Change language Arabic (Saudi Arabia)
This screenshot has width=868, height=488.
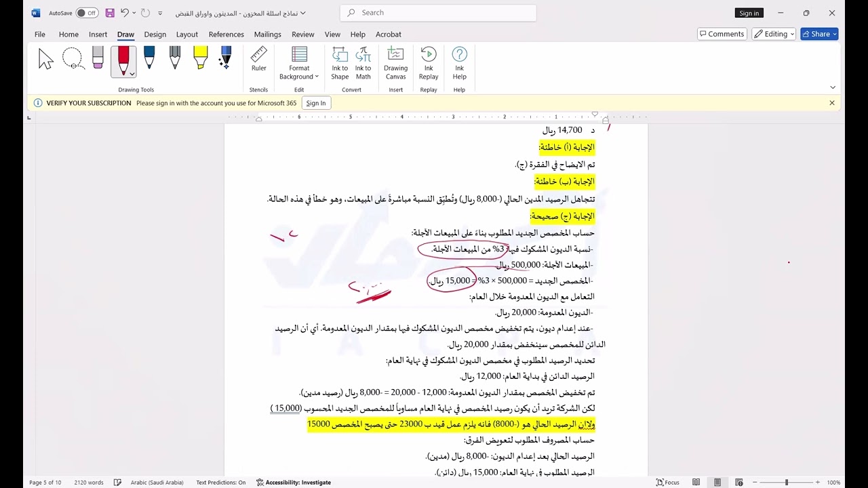157,483
